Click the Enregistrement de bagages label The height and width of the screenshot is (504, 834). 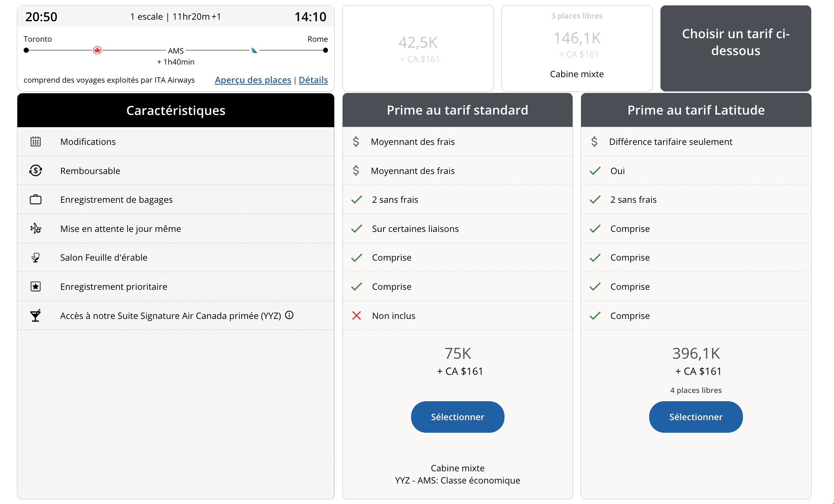[x=116, y=200]
